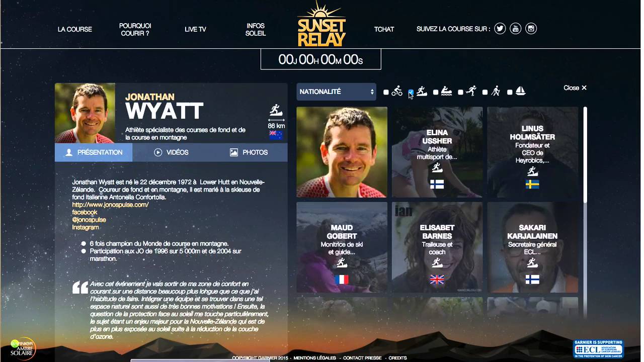Go to the La Course menu
This screenshot has width=644, height=362.
pyautogui.click(x=75, y=29)
